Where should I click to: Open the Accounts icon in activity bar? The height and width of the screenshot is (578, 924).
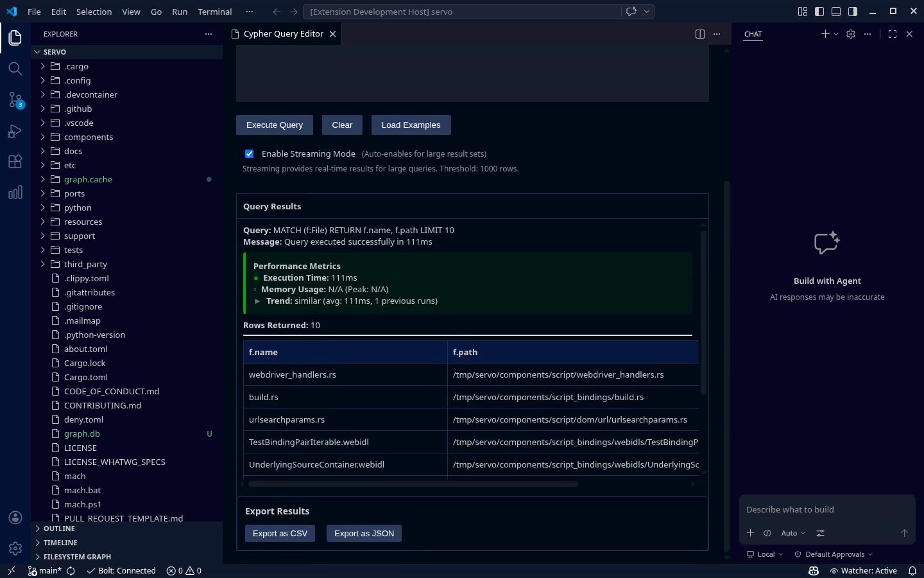[x=15, y=518]
